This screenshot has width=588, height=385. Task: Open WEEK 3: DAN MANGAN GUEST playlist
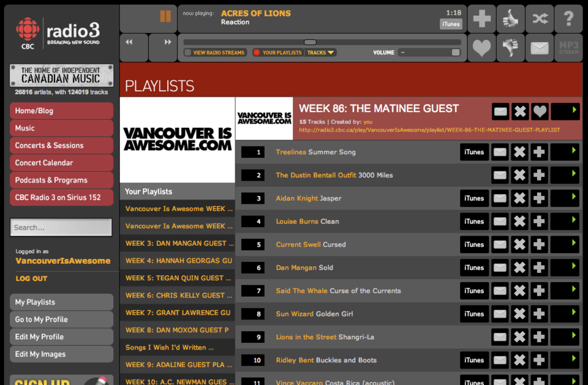(178, 243)
